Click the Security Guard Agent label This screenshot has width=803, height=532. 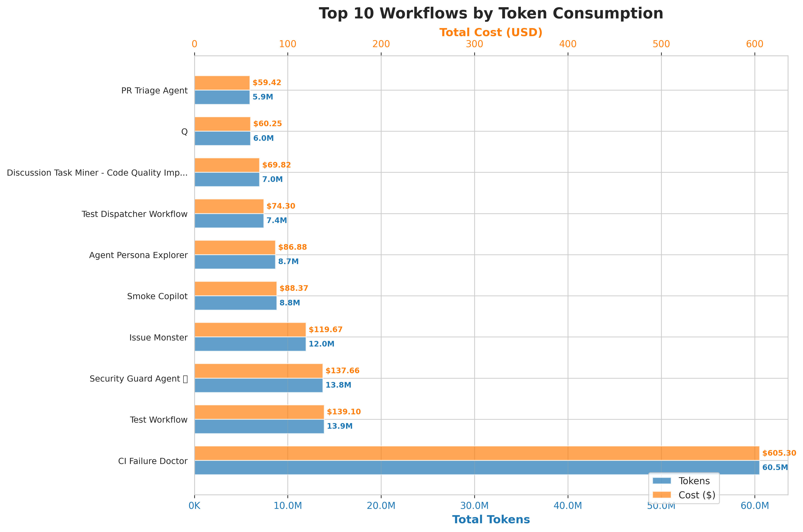(x=138, y=379)
